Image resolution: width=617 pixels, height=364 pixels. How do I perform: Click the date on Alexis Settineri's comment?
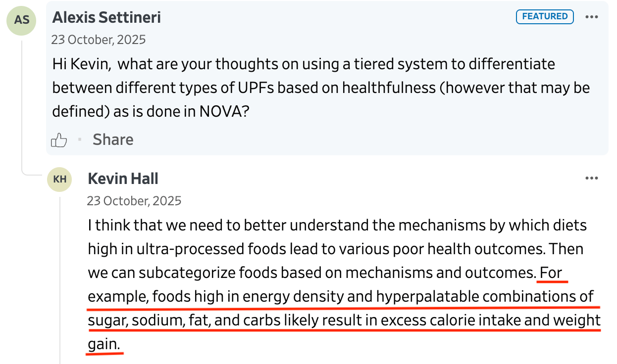pos(99,40)
